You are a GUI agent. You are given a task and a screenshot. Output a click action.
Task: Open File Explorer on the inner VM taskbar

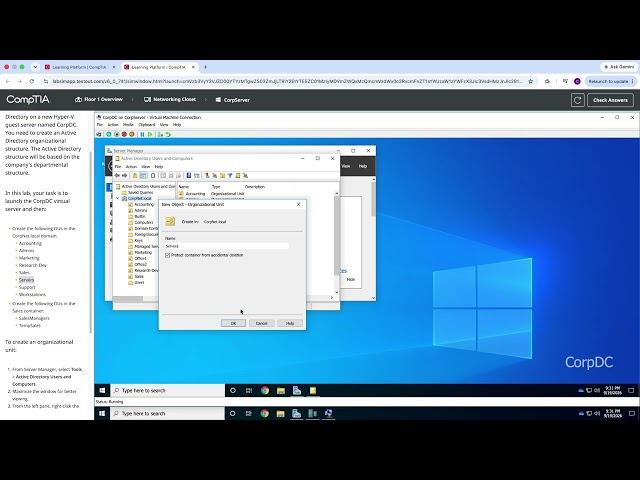(281, 391)
